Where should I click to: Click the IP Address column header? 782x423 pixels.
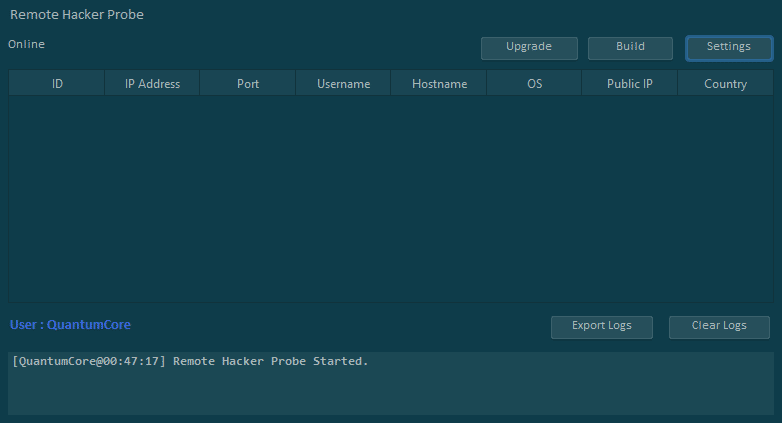pyautogui.click(x=152, y=84)
